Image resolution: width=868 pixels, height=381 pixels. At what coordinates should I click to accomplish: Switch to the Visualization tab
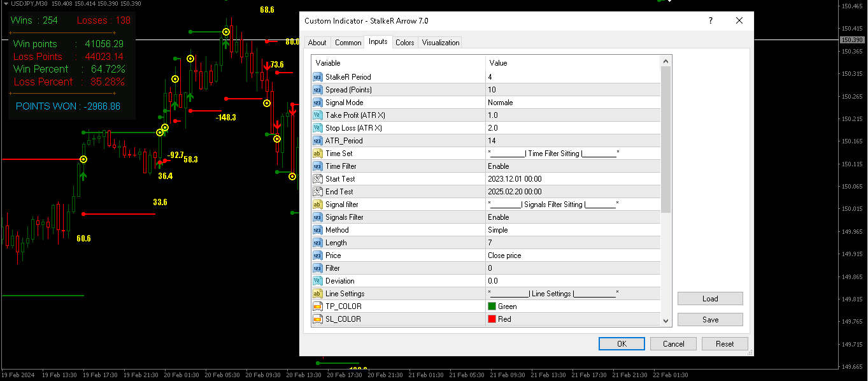tap(440, 42)
